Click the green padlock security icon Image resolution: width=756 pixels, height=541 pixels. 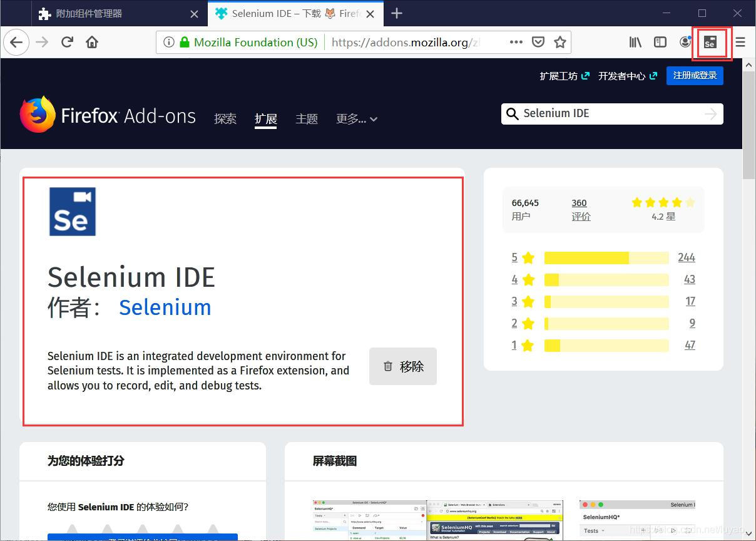[184, 42]
